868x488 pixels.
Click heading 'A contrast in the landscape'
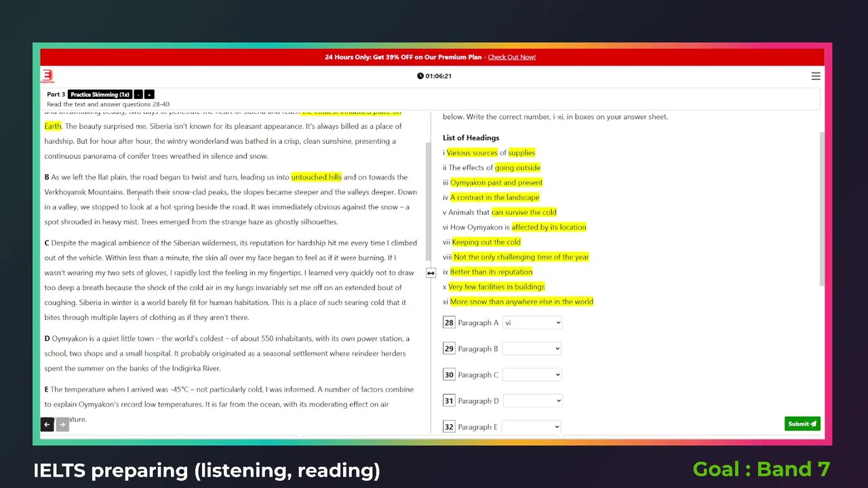tap(495, 197)
